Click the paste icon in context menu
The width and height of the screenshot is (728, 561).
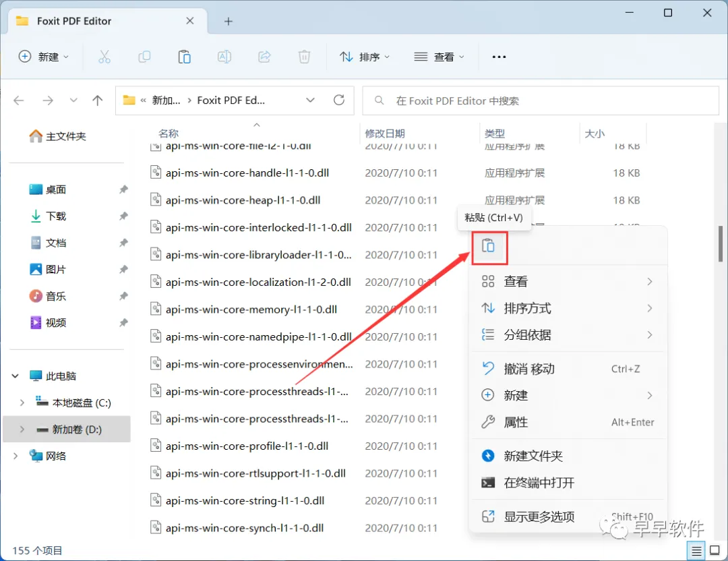point(488,245)
